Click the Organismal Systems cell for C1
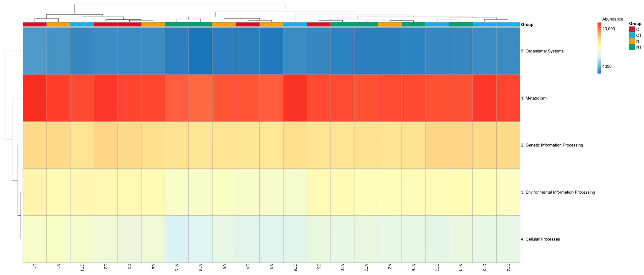 [x=35, y=51]
